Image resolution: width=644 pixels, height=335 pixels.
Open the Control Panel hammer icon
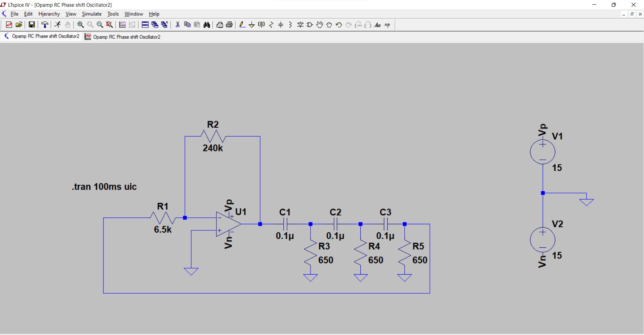45,25
